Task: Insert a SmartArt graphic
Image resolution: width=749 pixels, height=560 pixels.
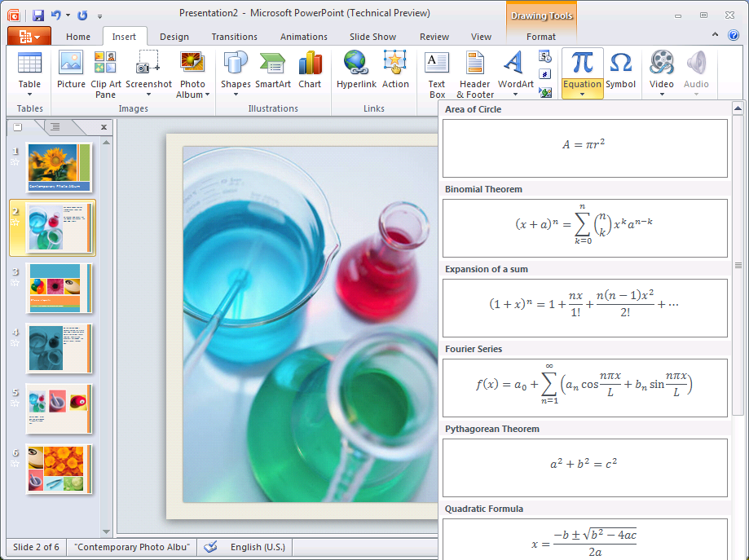Action: click(x=273, y=70)
